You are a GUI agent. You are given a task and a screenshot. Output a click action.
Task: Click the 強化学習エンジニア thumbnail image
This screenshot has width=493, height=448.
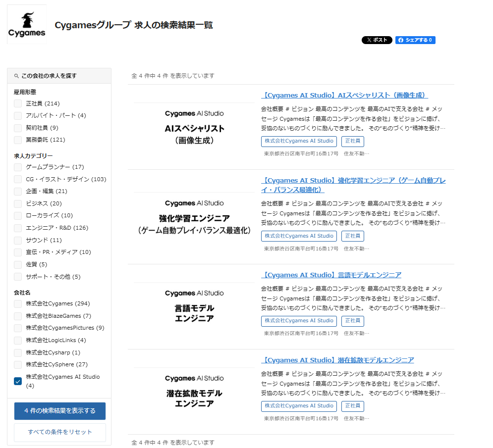[x=194, y=217]
